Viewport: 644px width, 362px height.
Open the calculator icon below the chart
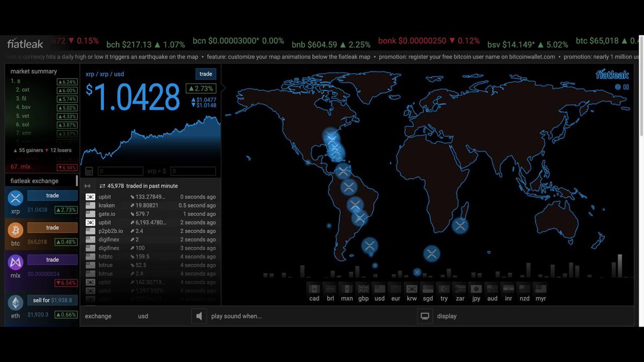(x=89, y=172)
